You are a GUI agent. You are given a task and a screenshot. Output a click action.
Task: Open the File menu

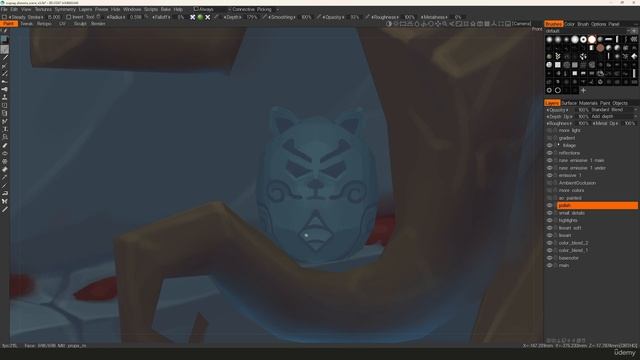click(x=4, y=9)
